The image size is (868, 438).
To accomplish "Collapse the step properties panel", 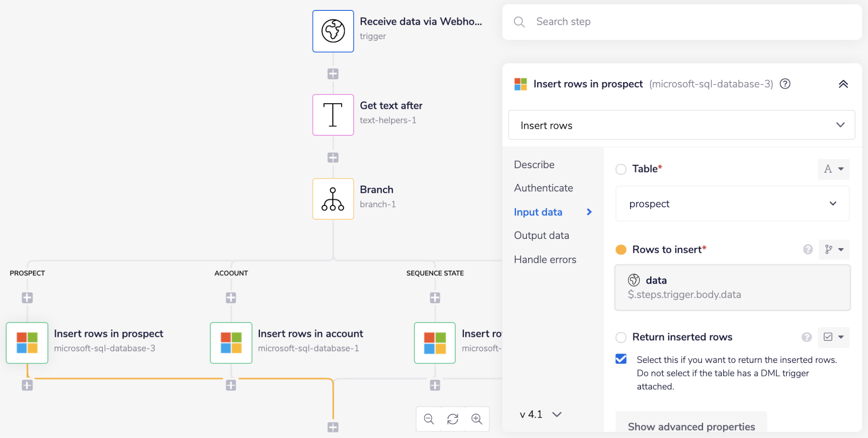I will [843, 84].
